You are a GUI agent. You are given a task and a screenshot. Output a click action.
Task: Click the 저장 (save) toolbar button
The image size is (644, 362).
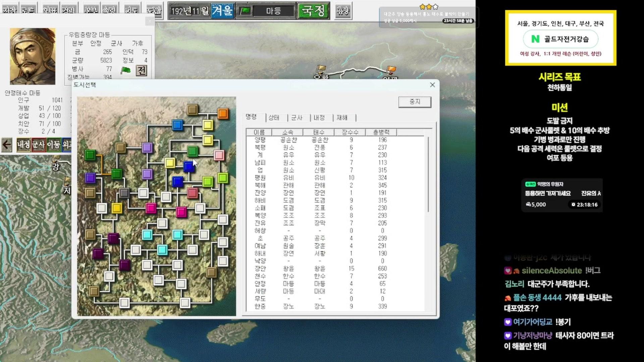point(9,10)
